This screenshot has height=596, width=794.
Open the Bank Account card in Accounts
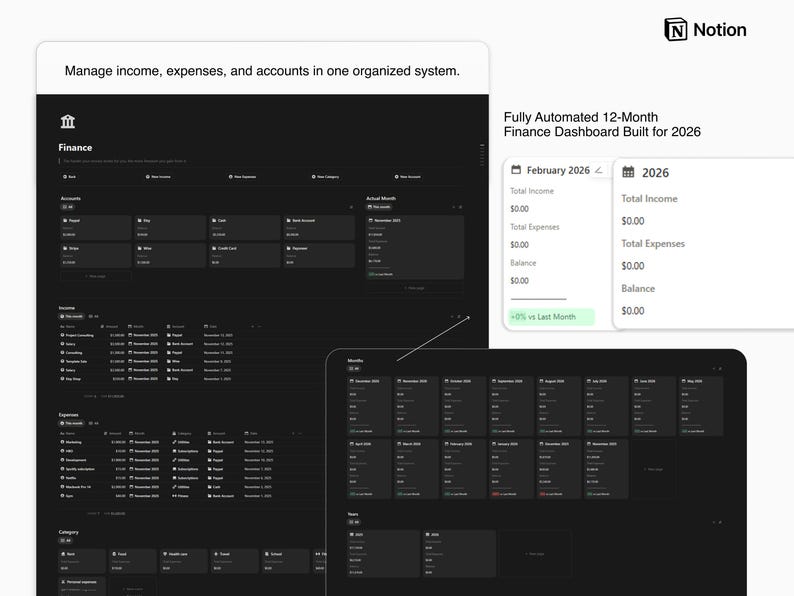[319, 227]
